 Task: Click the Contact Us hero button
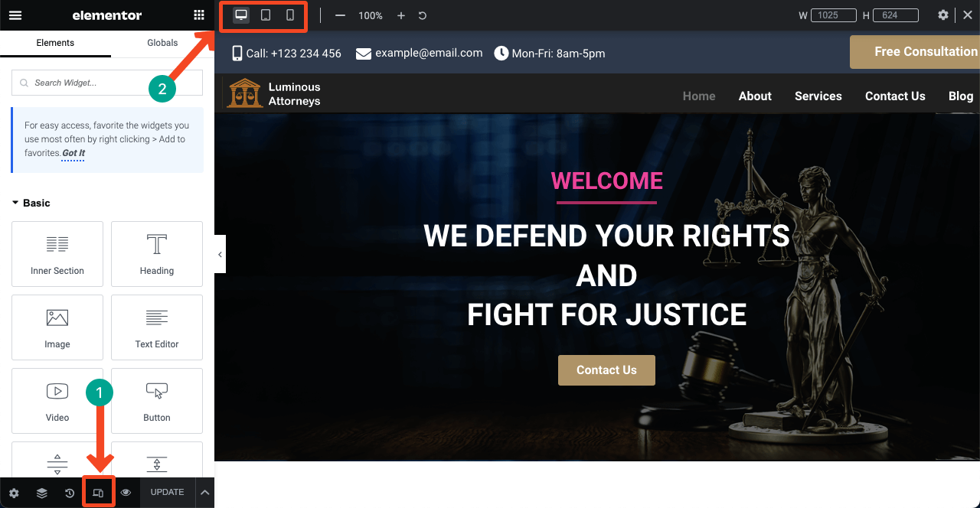[606, 370]
